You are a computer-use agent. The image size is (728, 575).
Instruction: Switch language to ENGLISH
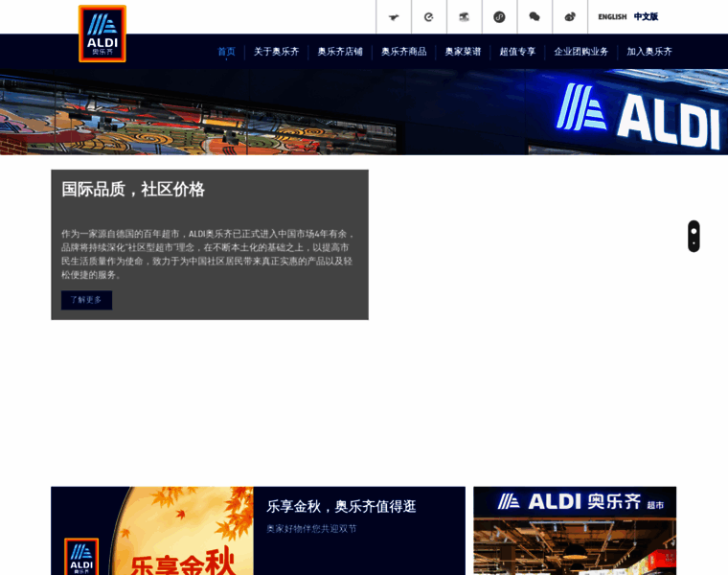(612, 16)
